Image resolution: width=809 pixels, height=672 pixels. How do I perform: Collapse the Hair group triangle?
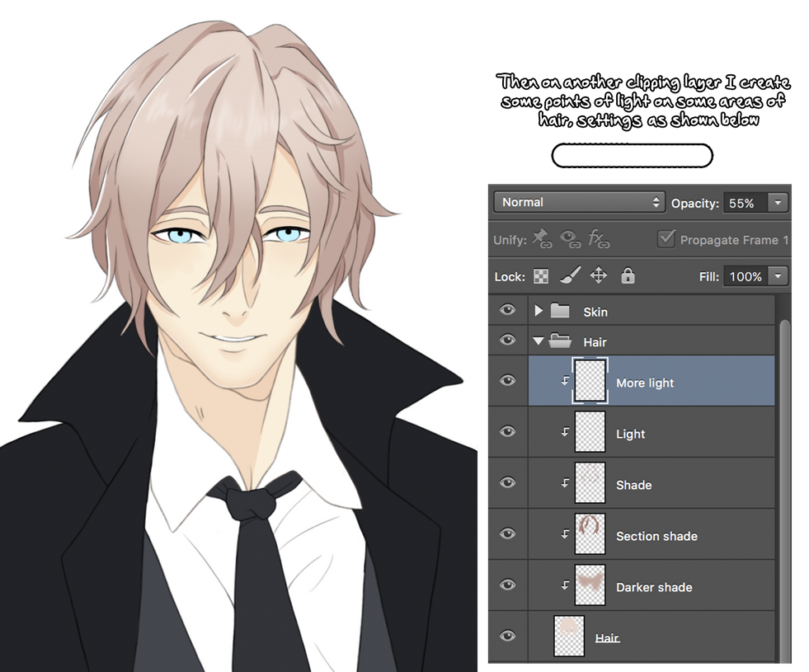click(x=539, y=341)
